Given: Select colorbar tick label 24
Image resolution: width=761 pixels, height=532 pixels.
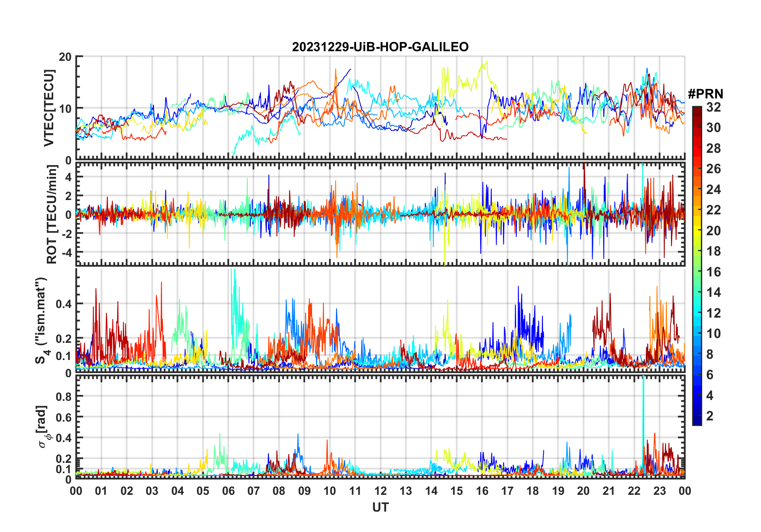Looking at the screenshot, I should (x=714, y=189).
